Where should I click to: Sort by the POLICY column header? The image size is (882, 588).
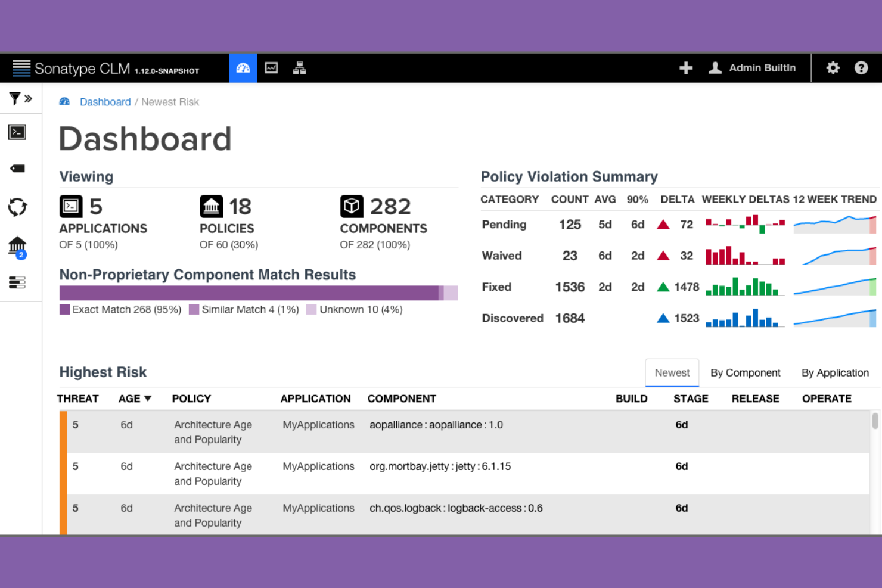pos(191,399)
